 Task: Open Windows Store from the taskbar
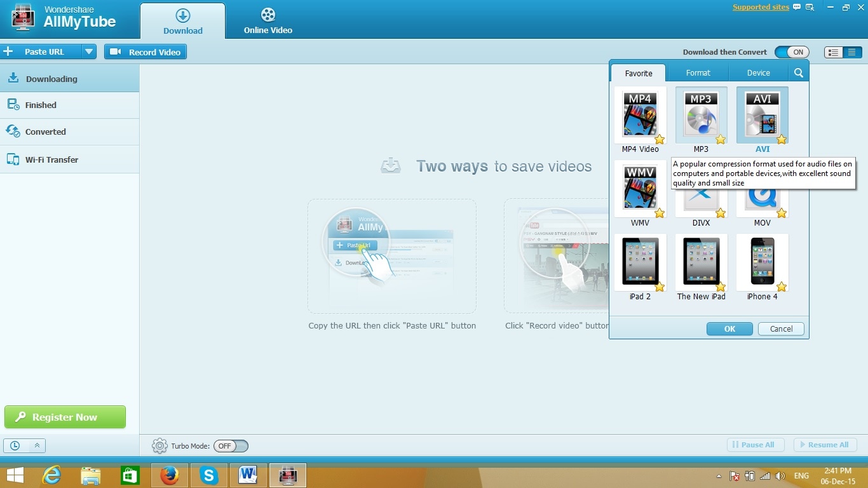130,475
